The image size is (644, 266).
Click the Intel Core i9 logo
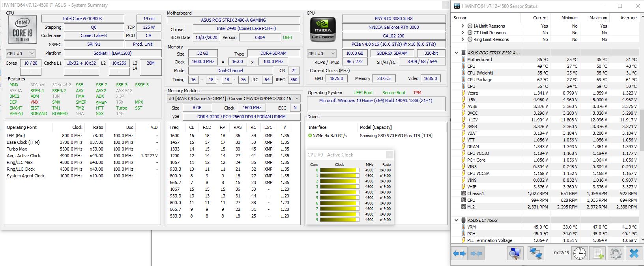tap(22, 30)
